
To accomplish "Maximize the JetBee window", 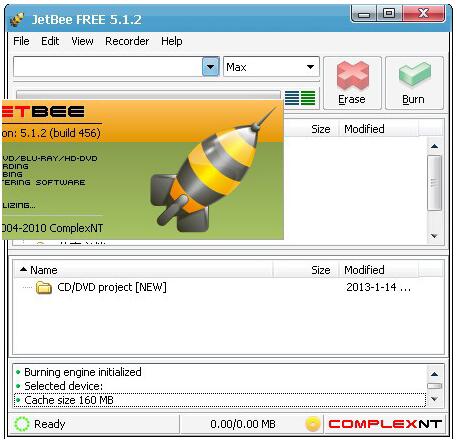I will [389, 14].
